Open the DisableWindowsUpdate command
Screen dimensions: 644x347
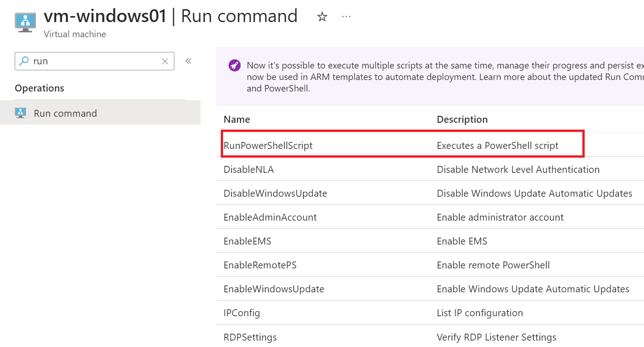(275, 193)
